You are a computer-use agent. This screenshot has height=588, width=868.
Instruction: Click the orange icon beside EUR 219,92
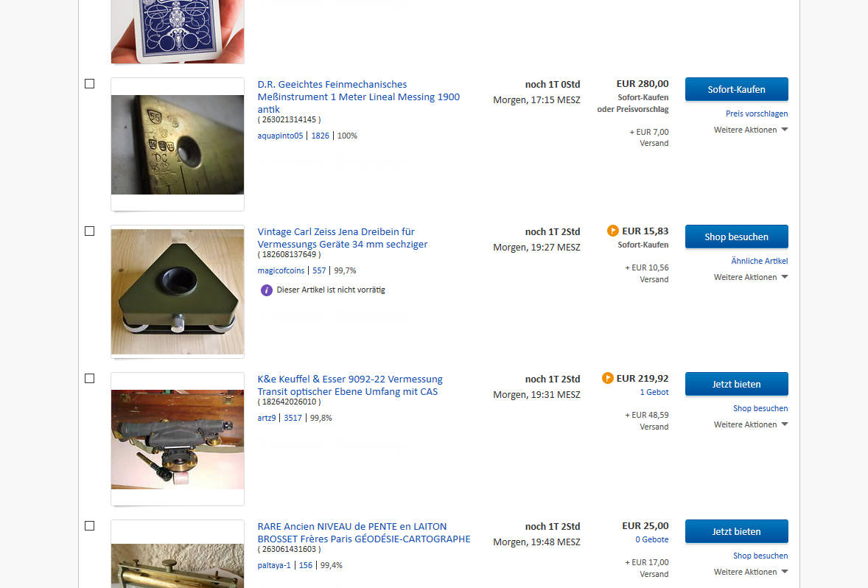[607, 378]
